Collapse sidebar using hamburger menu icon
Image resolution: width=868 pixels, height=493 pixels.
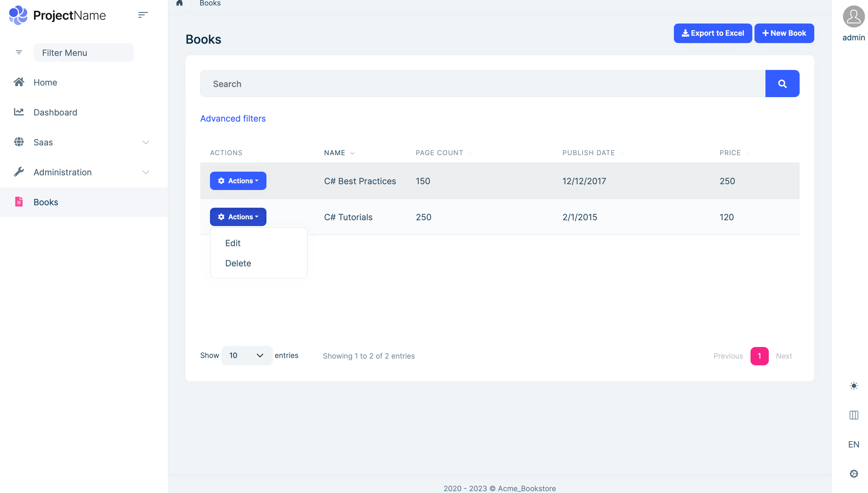click(x=143, y=15)
